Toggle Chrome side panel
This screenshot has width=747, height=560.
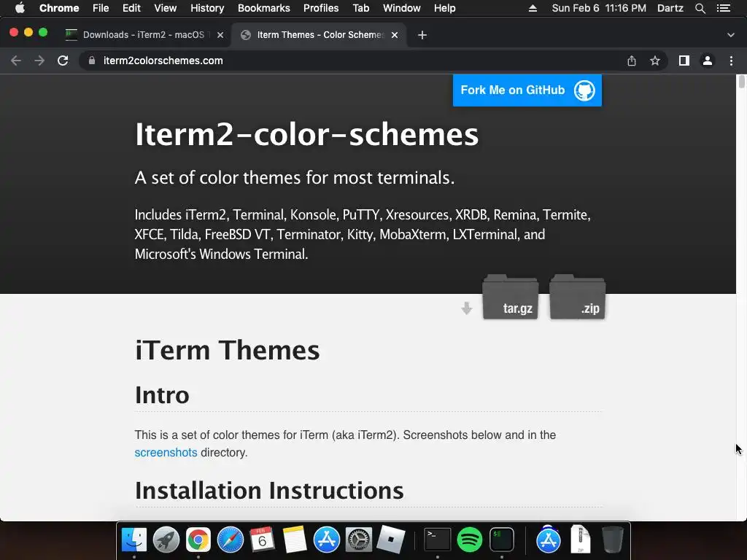[684, 61]
